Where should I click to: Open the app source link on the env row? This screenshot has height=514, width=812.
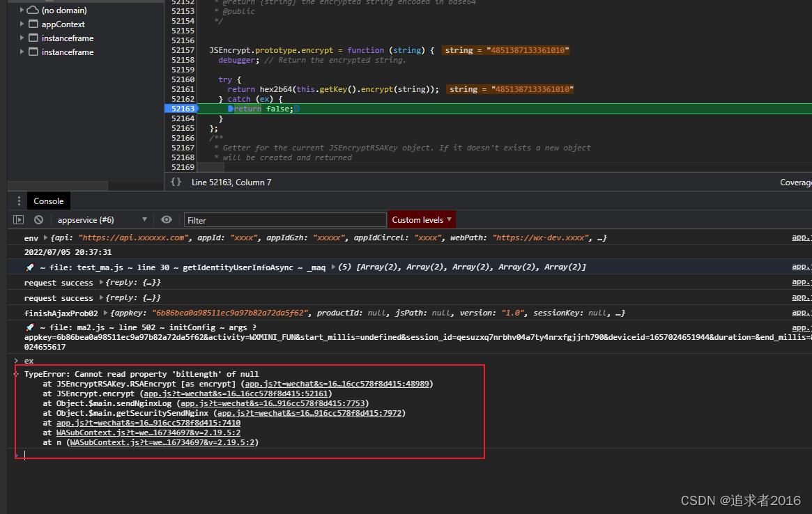[801, 237]
